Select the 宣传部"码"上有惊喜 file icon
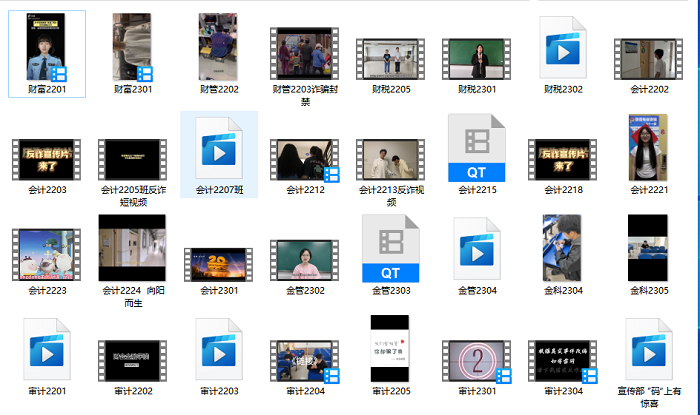The width and height of the screenshot is (700, 415). [648, 348]
